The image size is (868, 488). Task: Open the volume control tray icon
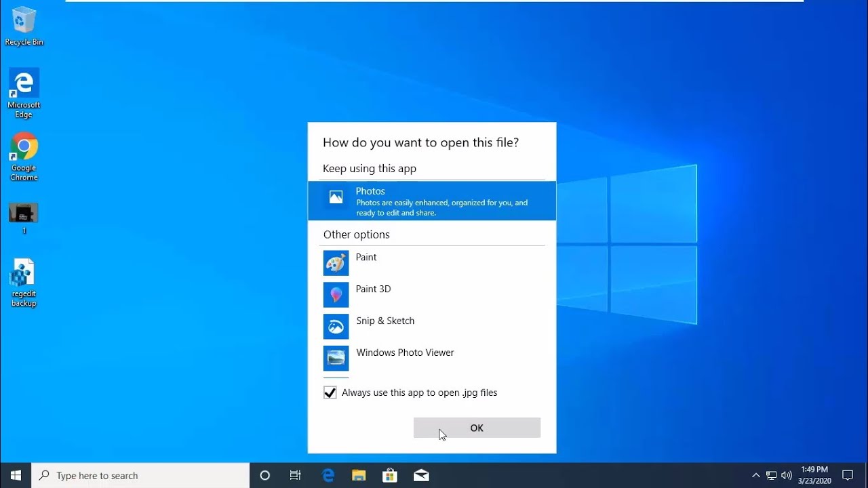click(787, 475)
